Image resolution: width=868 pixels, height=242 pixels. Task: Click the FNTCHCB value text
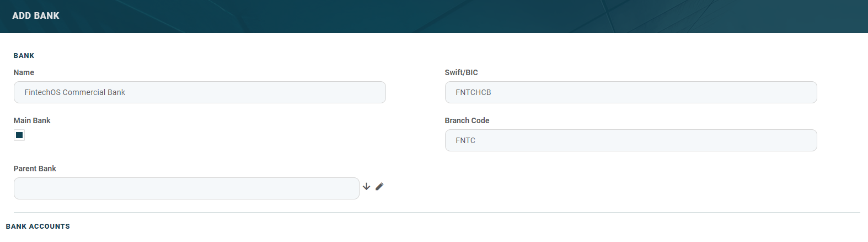pyautogui.click(x=473, y=92)
